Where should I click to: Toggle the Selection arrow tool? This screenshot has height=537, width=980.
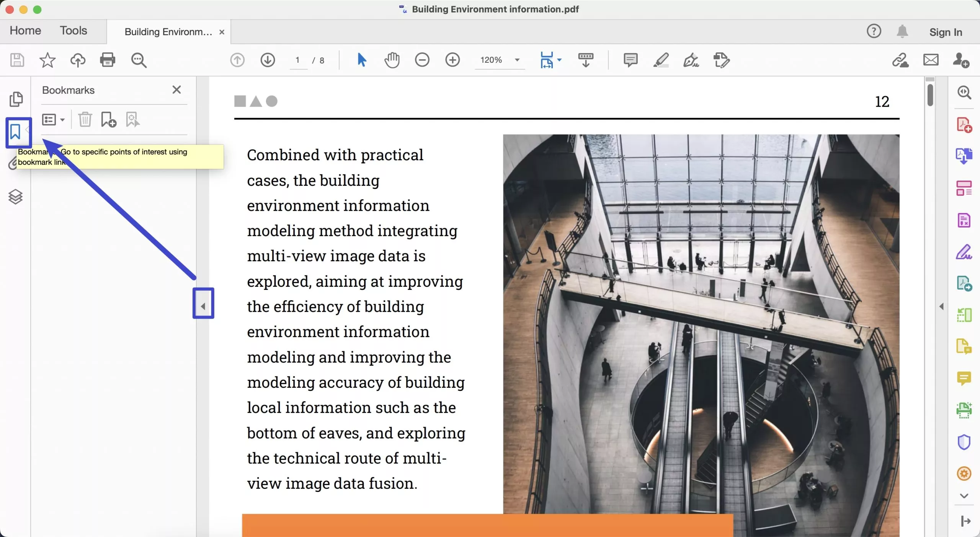(x=361, y=60)
